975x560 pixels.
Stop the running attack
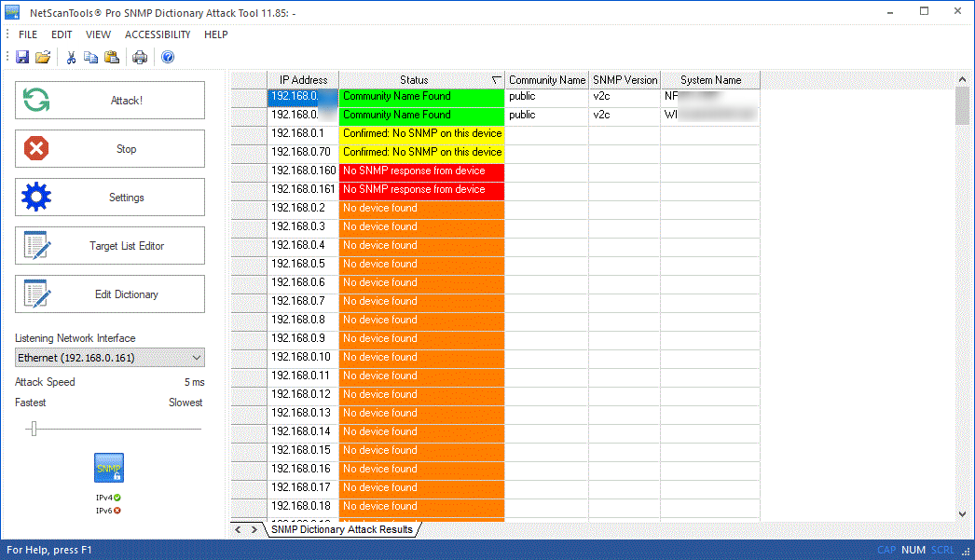pyautogui.click(x=110, y=148)
